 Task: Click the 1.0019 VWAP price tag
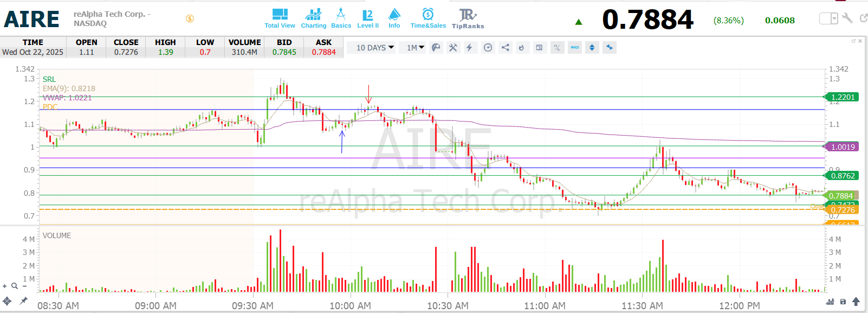pos(842,147)
